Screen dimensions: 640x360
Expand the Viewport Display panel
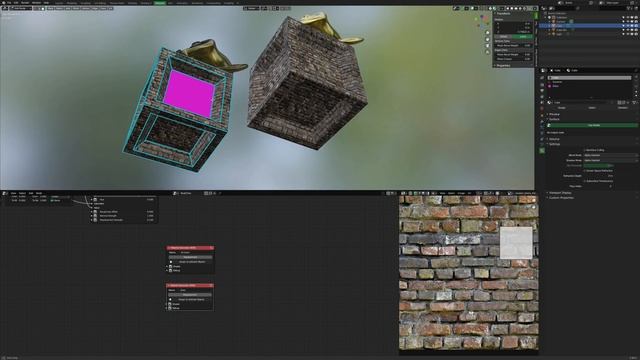coord(560,193)
